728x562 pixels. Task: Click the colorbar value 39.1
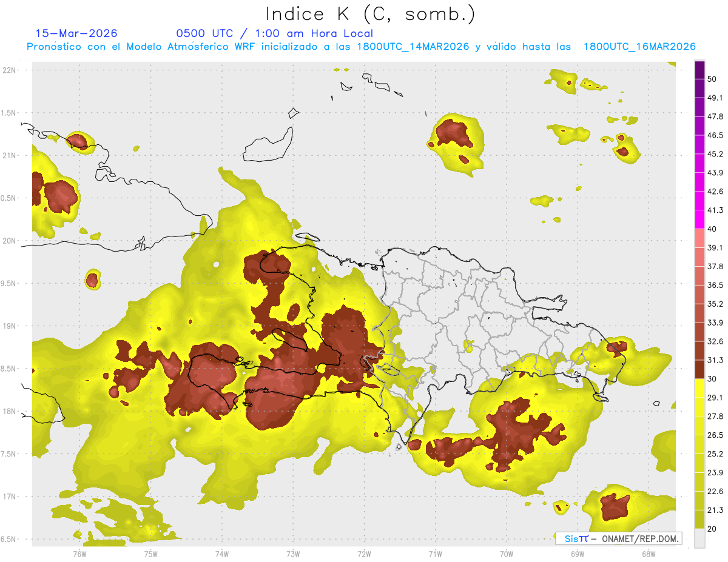coord(715,248)
